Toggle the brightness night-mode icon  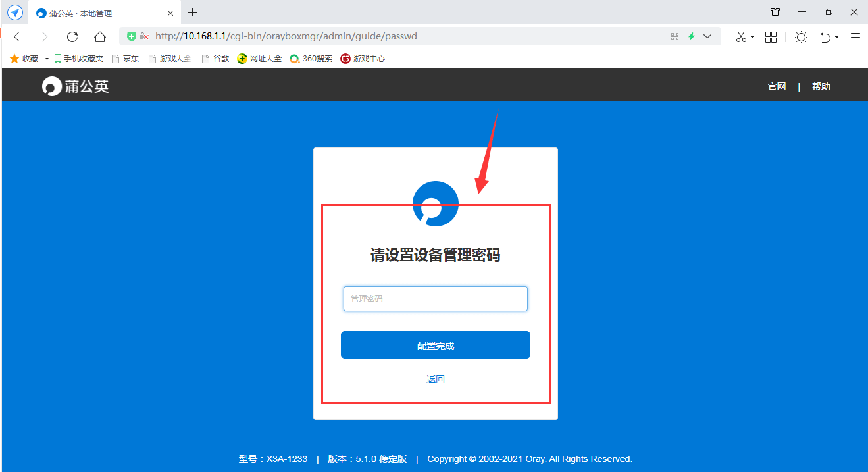[801, 37]
